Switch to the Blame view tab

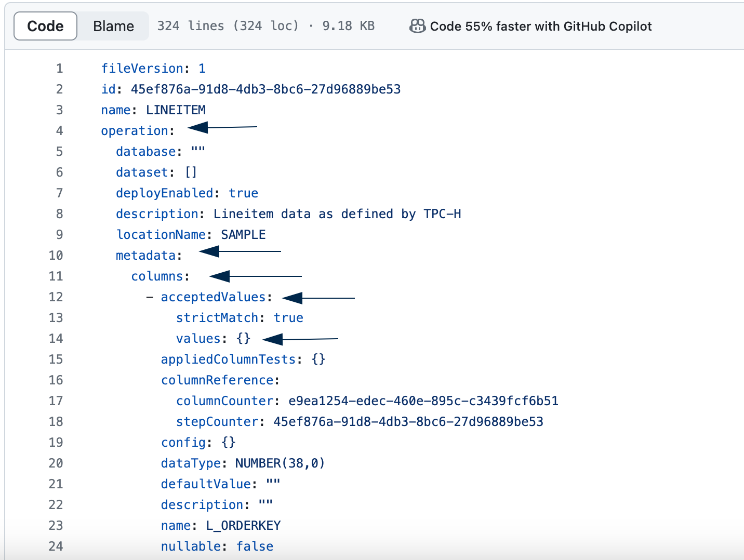(x=113, y=26)
